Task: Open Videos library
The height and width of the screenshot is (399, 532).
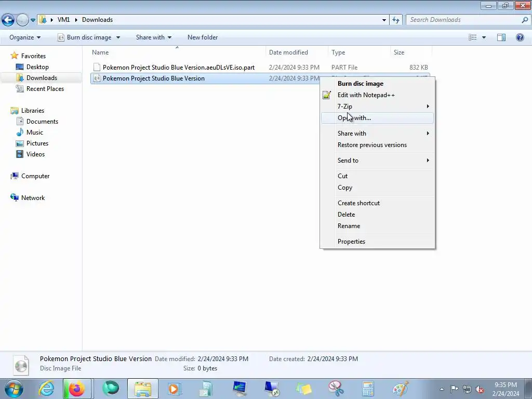Action: coord(31,154)
